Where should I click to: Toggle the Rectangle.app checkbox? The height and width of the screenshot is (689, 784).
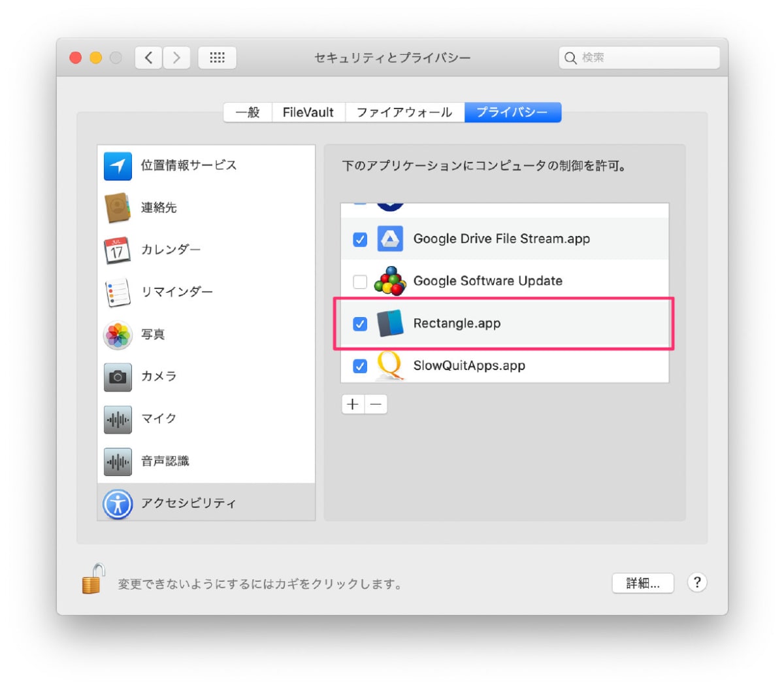tap(360, 324)
